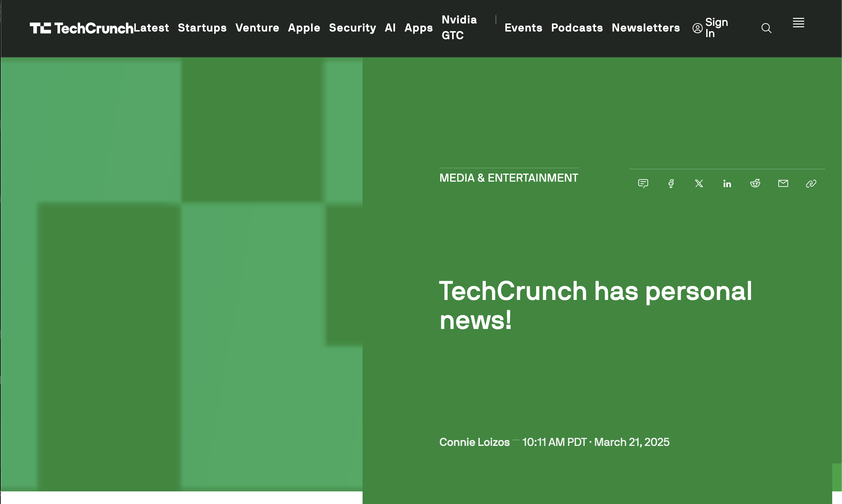Screen dimensions: 842x504
Task: Open Events in navigation
Action: [x=524, y=28]
